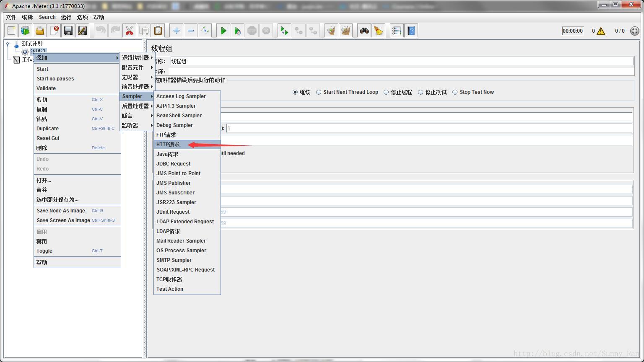Viewport: 644px width, 362px height.
Task: Expand the 前置处理器 submenu
Action: tap(137, 87)
